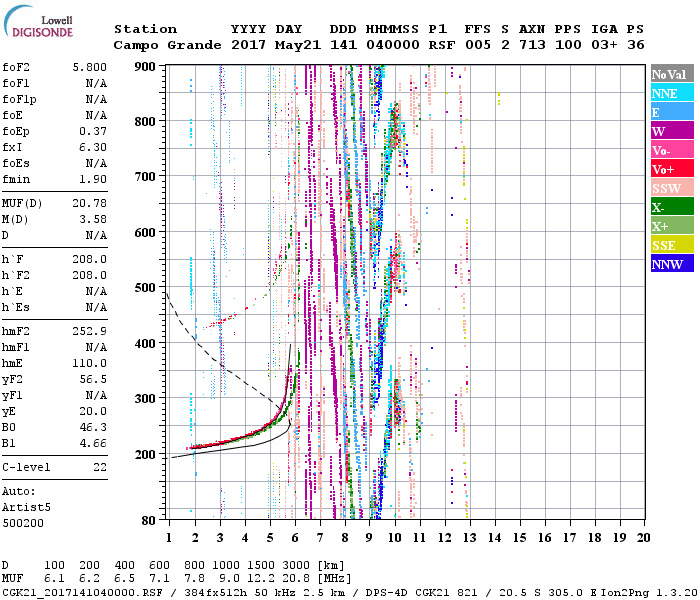Screen dimensions: 700x600
Task: Click the Lowell Digisonde logo
Action: [38, 21]
